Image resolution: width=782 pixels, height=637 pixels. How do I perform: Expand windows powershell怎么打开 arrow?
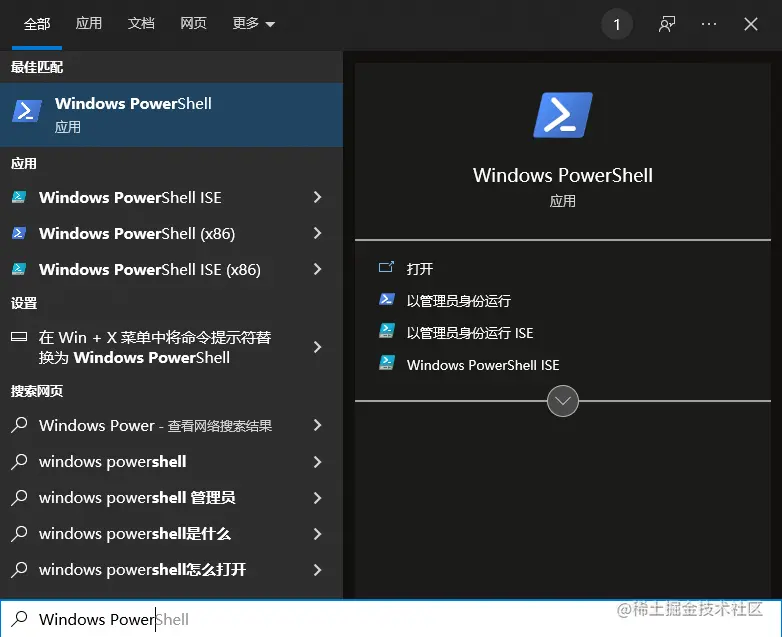point(317,570)
